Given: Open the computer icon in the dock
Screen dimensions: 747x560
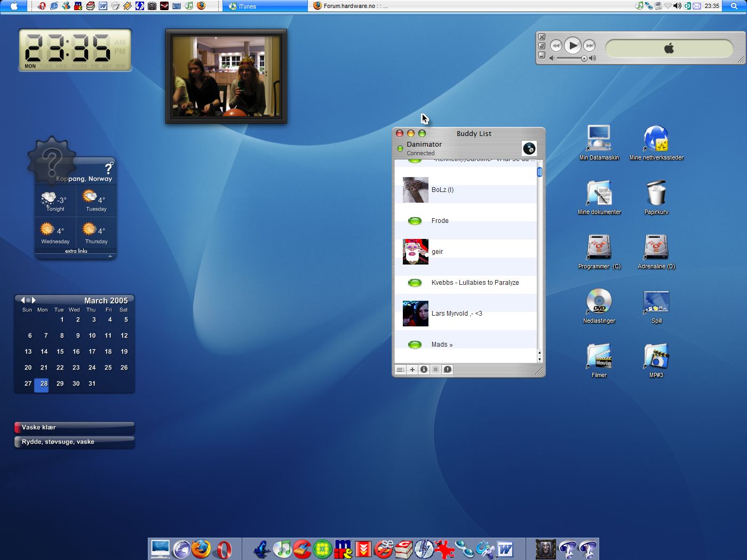Looking at the screenshot, I should point(160,549).
